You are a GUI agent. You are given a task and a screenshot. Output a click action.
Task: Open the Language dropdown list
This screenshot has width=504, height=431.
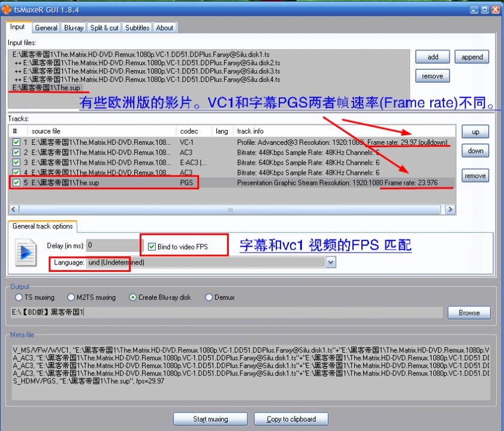[330, 262]
